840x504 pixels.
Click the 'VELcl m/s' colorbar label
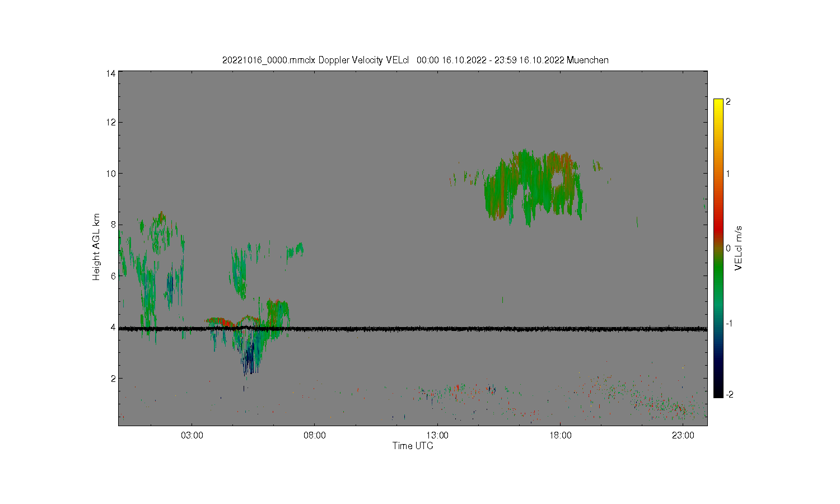pyautogui.click(x=738, y=248)
